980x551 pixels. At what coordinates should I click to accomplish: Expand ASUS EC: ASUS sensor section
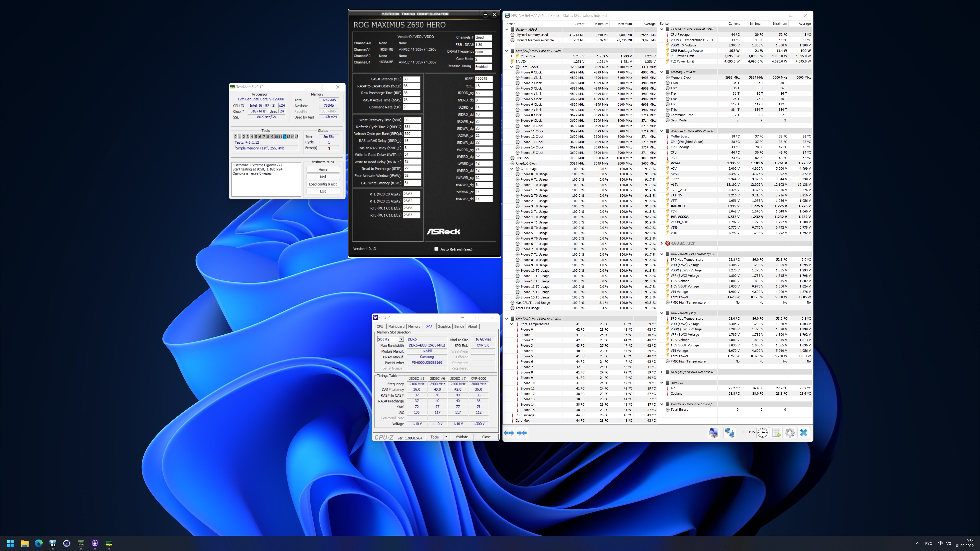[661, 243]
